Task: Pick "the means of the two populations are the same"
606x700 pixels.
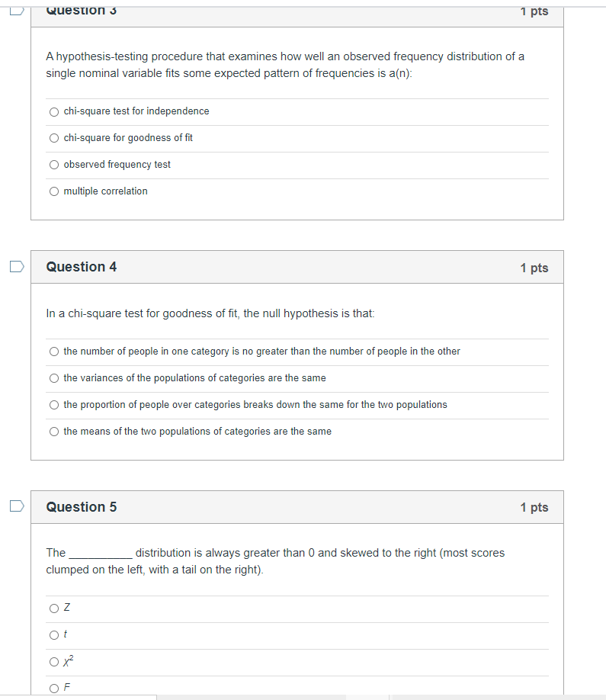Action: 54,432
